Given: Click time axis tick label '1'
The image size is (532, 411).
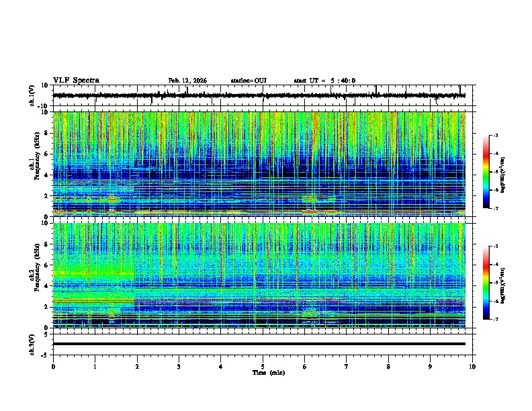Looking at the screenshot, I should coord(95,367).
